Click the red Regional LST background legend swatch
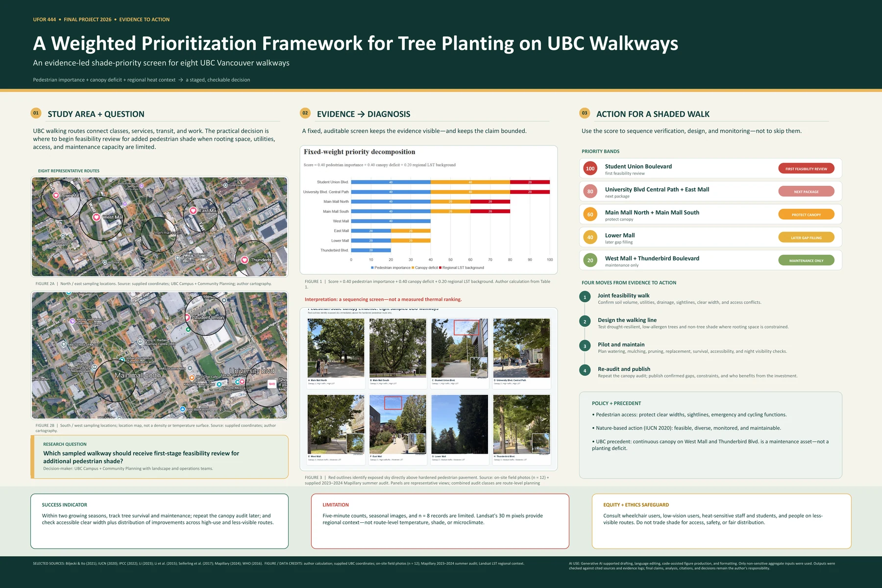The image size is (882, 588). pyautogui.click(x=441, y=268)
